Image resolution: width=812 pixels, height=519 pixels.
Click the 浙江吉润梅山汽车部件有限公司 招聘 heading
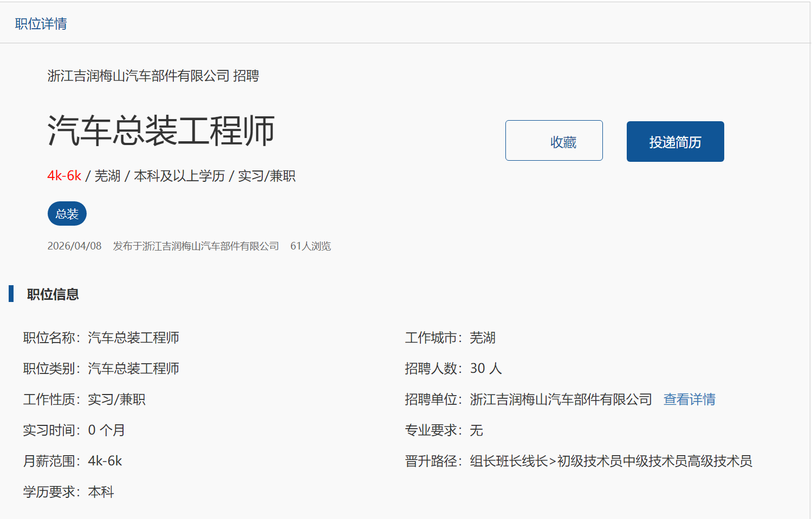tap(153, 76)
